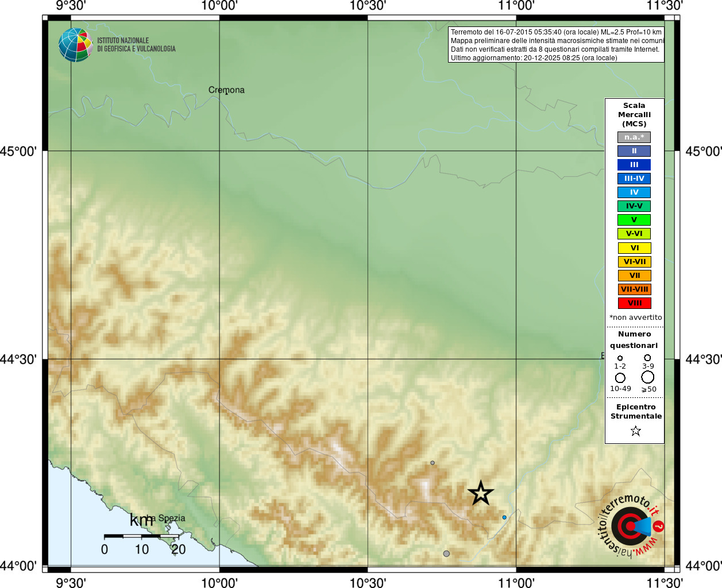Click the Cremona city label
The width and height of the screenshot is (722, 588).
tap(226, 90)
